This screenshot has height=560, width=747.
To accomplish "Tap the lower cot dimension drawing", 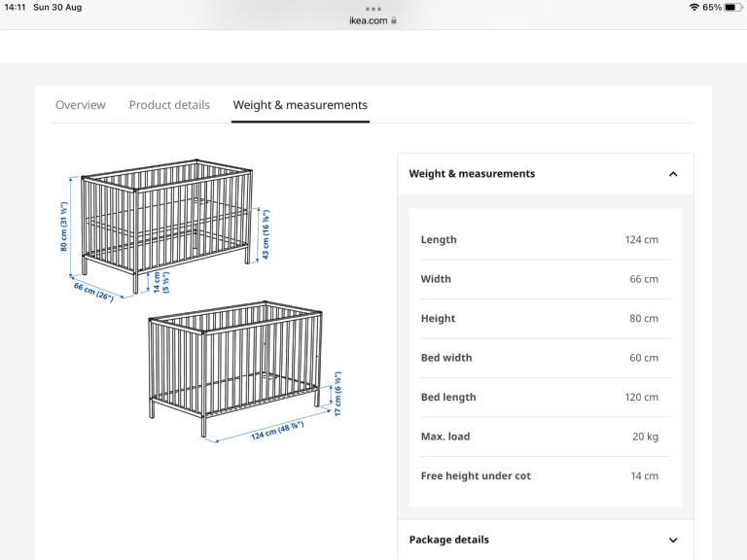I will (245, 371).
